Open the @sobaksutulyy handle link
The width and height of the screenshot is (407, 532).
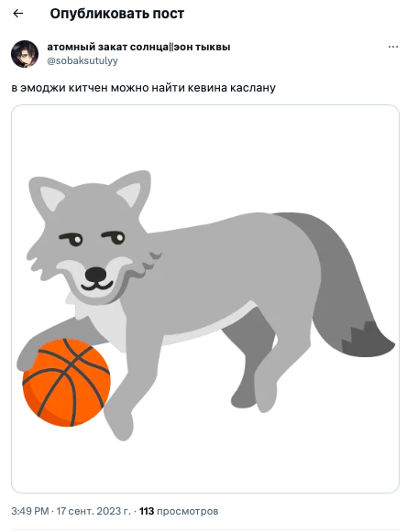tap(82, 60)
